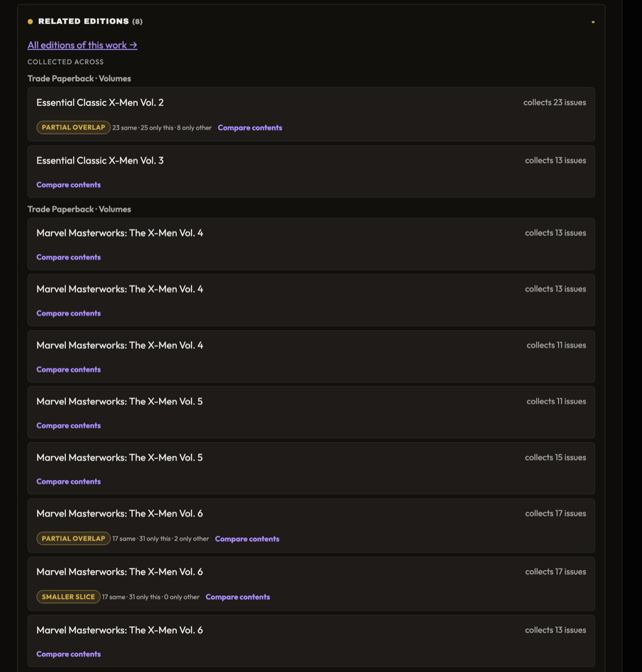Click 'collects 13 issues' on Essential Classic Vol. 3
642x672 pixels.
pos(556,160)
